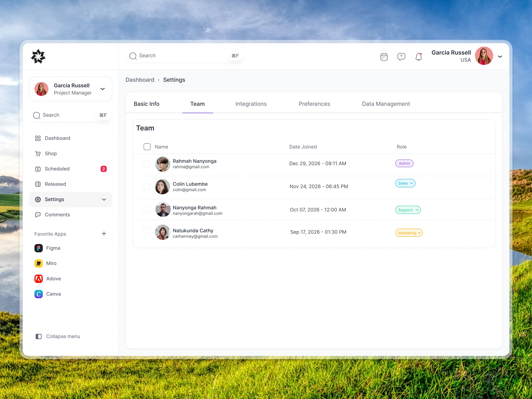This screenshot has width=532, height=399.
Task: Expand the sidebar Project Manager profile chevron
Action: tap(103, 89)
